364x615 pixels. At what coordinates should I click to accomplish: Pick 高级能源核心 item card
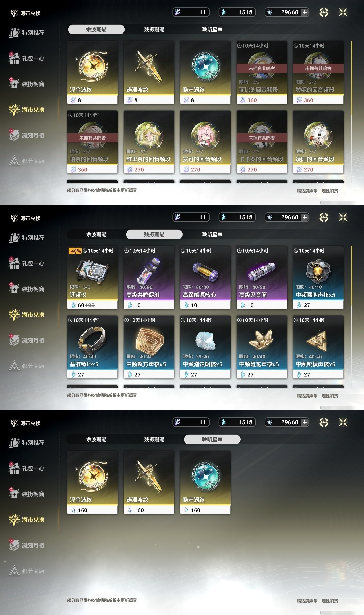(205, 278)
